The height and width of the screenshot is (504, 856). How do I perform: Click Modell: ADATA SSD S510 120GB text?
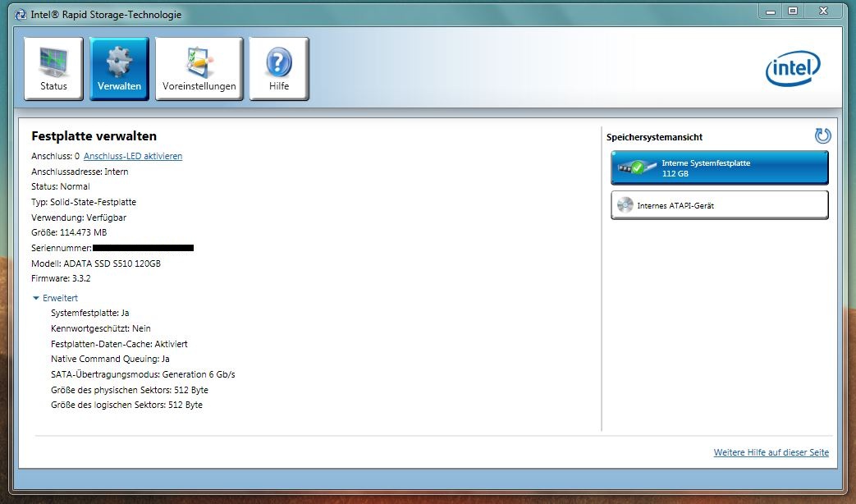click(x=96, y=263)
